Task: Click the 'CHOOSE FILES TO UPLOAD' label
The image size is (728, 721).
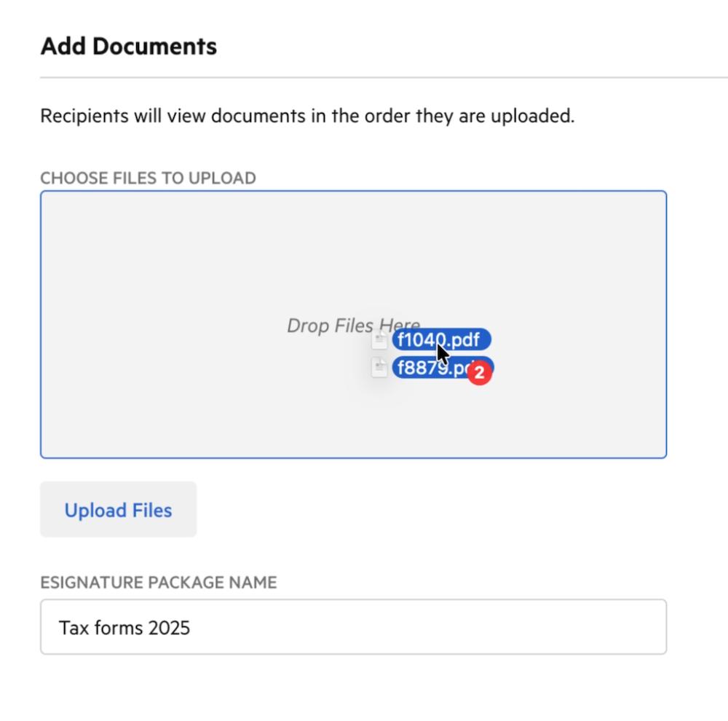Action: coord(148,178)
